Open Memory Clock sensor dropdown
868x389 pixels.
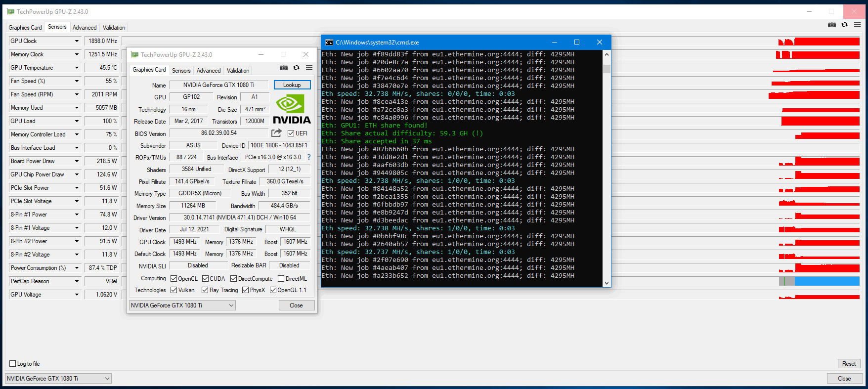coord(77,54)
